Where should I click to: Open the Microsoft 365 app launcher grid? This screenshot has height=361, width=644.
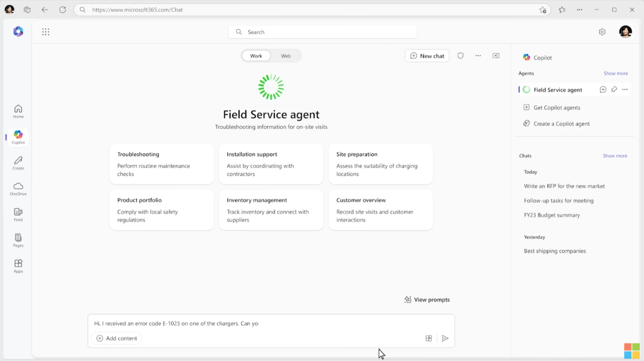pos(46,32)
